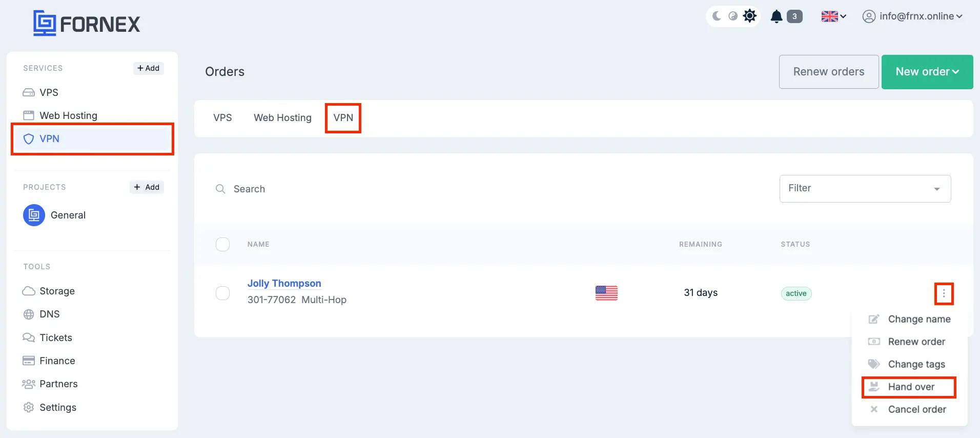Open VPN in the sidebar
Screen dimensions: 980x438
[92, 138]
